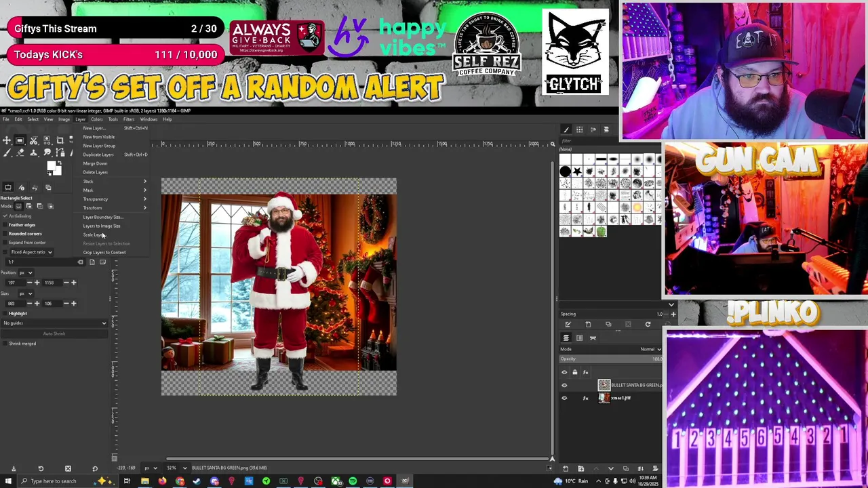This screenshot has height=488, width=868.
Task: Adjust the layer Opacity slider
Action: click(610, 359)
